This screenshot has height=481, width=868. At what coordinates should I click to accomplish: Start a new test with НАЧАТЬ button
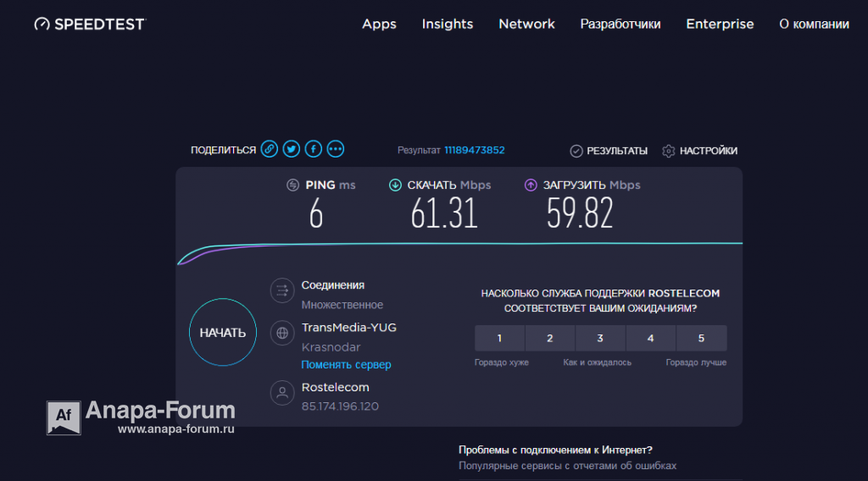coord(223,332)
